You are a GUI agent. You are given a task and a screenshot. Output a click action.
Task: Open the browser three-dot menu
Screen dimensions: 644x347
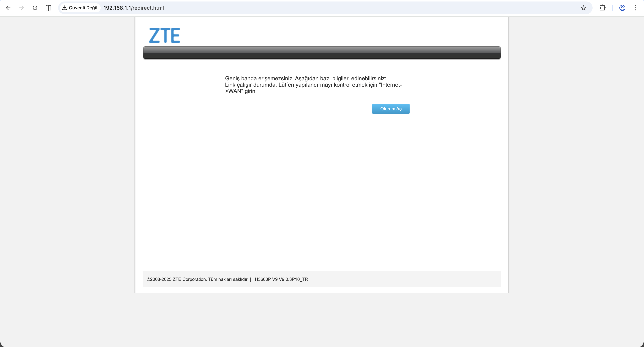636,8
